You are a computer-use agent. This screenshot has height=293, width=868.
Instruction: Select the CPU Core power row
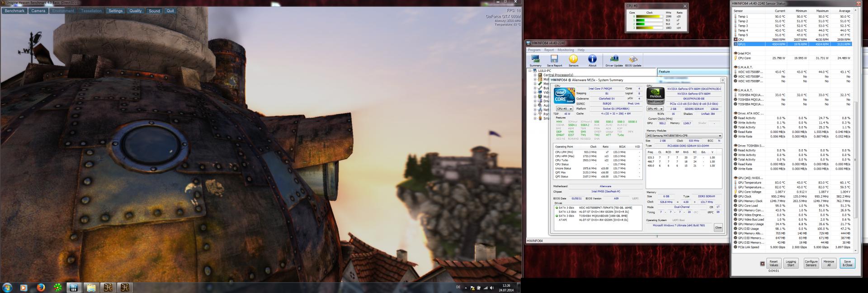tap(792, 58)
